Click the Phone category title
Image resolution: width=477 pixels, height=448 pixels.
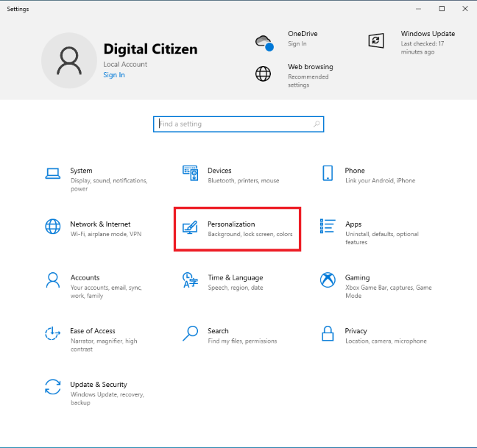click(x=355, y=170)
